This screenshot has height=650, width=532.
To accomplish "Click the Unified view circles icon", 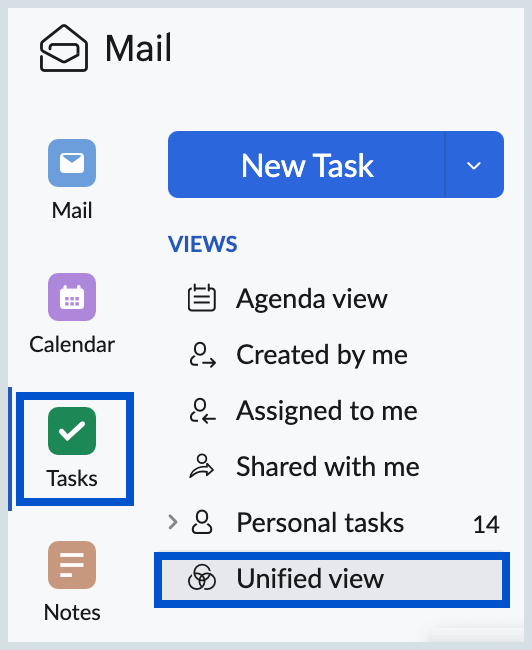I will (x=202, y=577).
